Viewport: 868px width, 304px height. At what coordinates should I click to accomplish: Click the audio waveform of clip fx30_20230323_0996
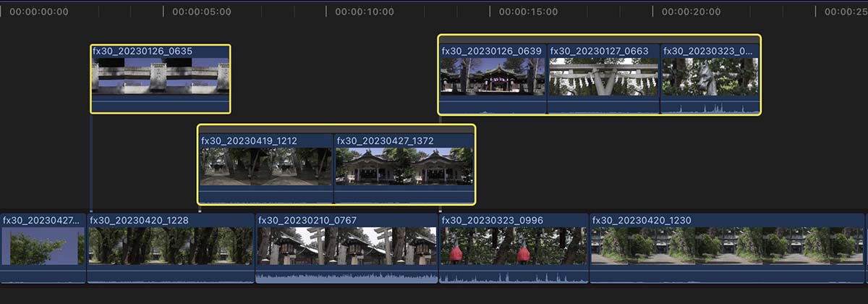[514, 276]
